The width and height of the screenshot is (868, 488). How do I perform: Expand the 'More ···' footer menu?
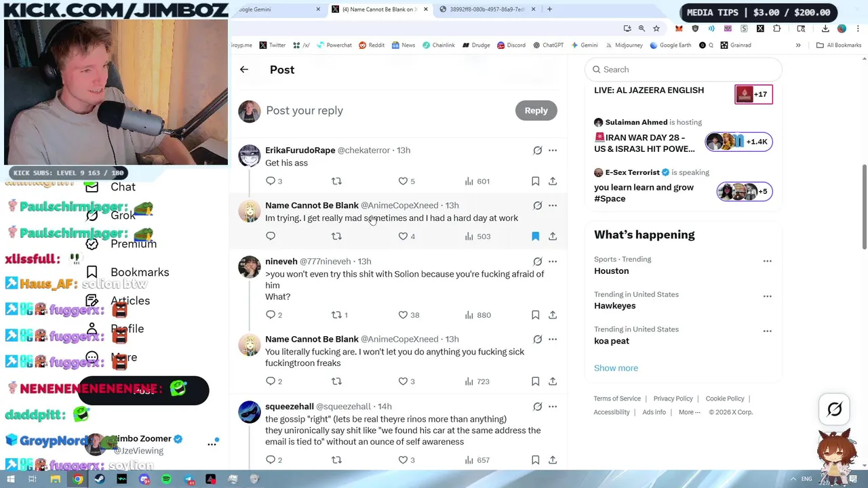pyautogui.click(x=689, y=412)
